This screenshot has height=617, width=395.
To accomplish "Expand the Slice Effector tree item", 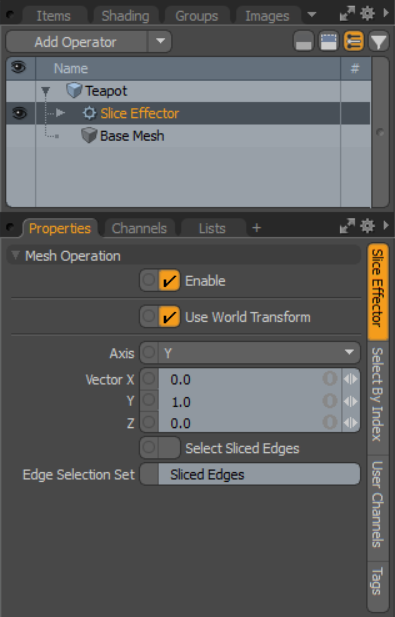I will tap(60, 113).
